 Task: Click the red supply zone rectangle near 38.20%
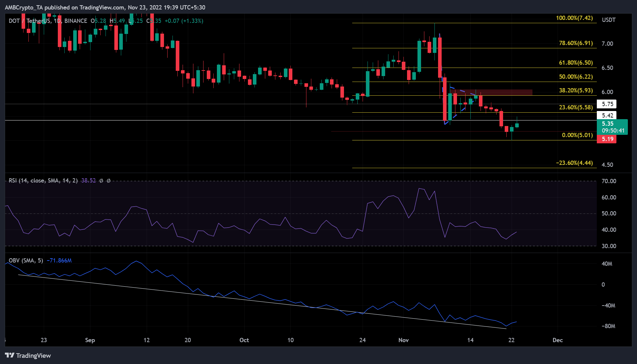point(491,92)
